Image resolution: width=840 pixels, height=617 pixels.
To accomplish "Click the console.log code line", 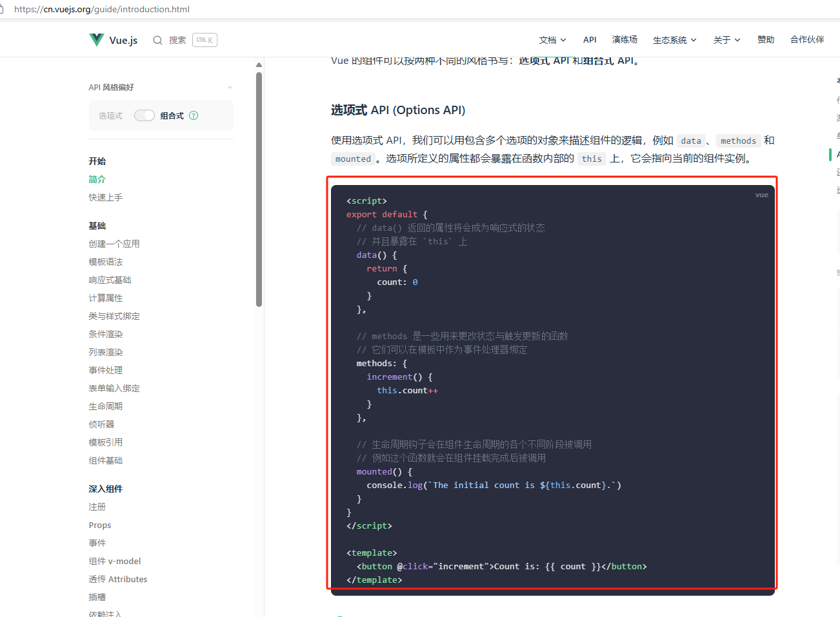I will (494, 485).
